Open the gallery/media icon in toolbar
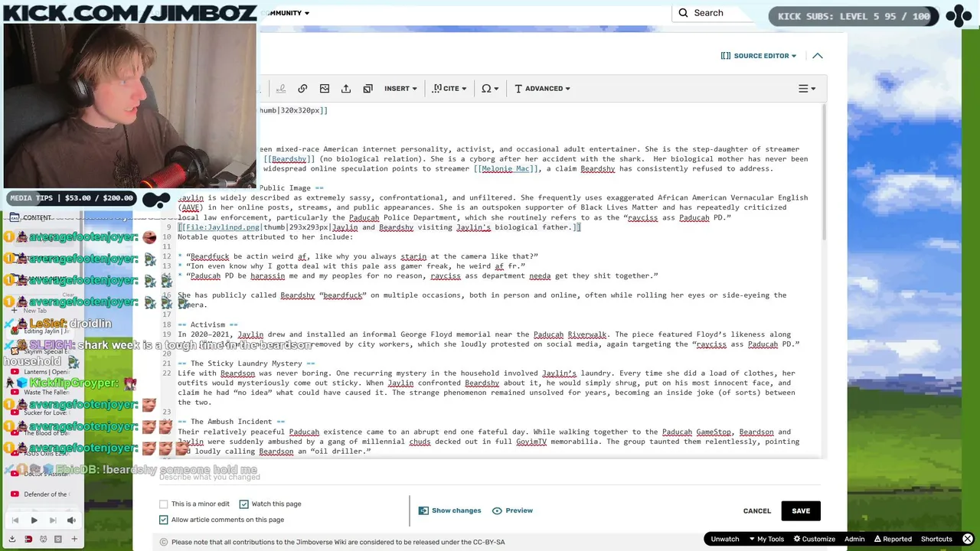 click(x=367, y=89)
